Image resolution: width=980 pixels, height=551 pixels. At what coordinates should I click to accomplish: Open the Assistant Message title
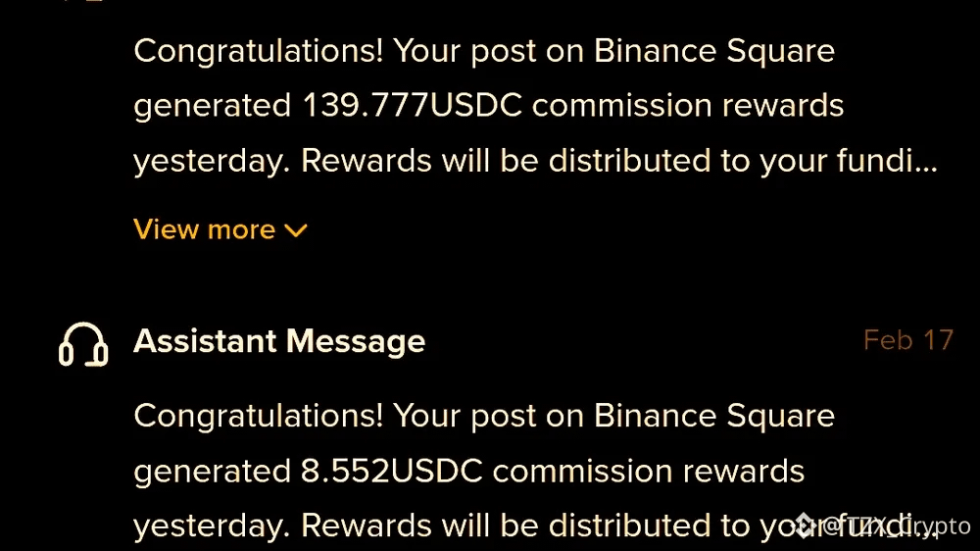pyautogui.click(x=279, y=341)
